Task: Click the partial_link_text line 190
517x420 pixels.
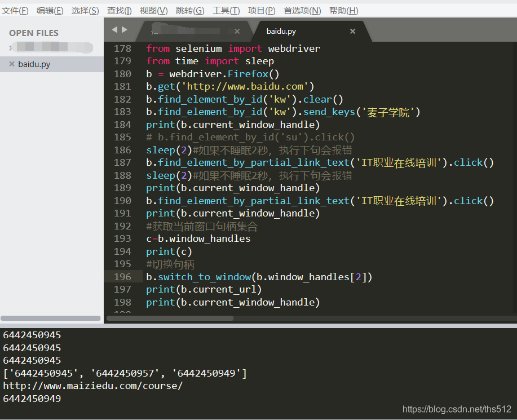Action: point(320,201)
